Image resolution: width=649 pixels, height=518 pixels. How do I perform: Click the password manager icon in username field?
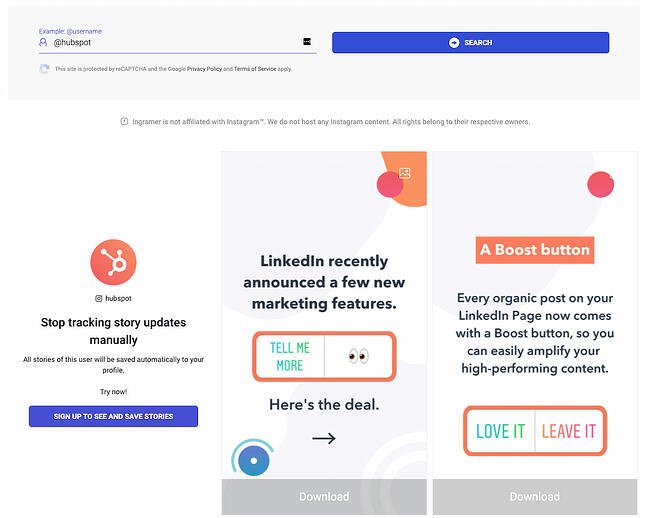[307, 41]
